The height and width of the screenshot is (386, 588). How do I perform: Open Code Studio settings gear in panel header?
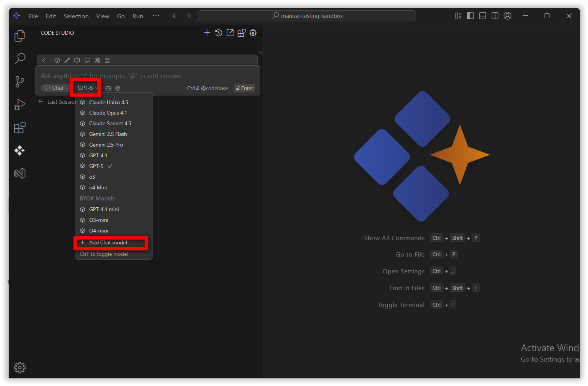point(253,33)
